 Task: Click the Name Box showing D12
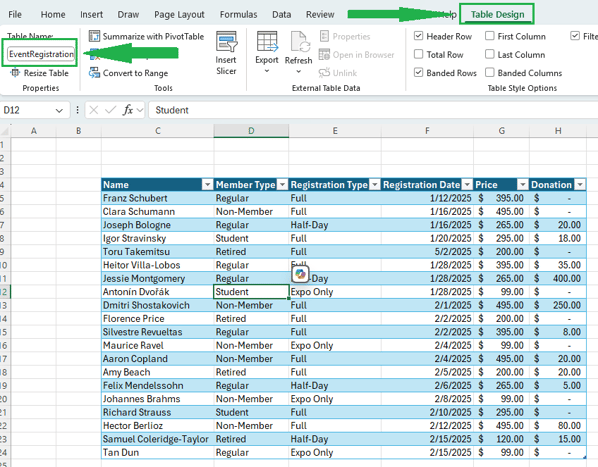coord(28,111)
